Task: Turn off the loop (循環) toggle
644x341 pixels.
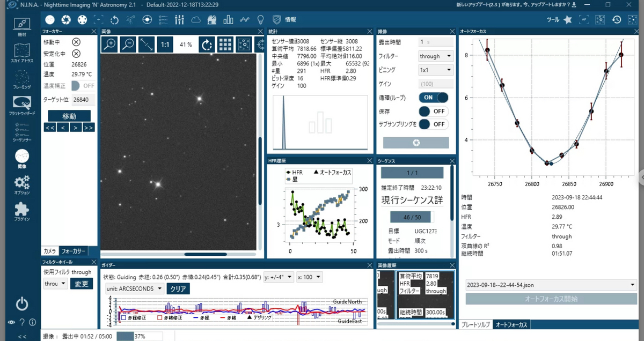Action: [434, 98]
